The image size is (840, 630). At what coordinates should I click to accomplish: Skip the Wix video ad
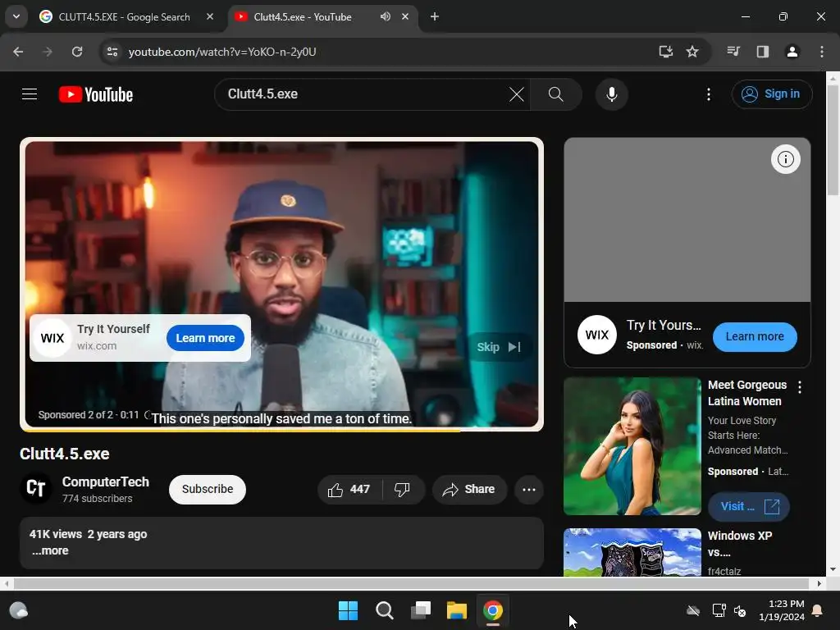point(499,347)
